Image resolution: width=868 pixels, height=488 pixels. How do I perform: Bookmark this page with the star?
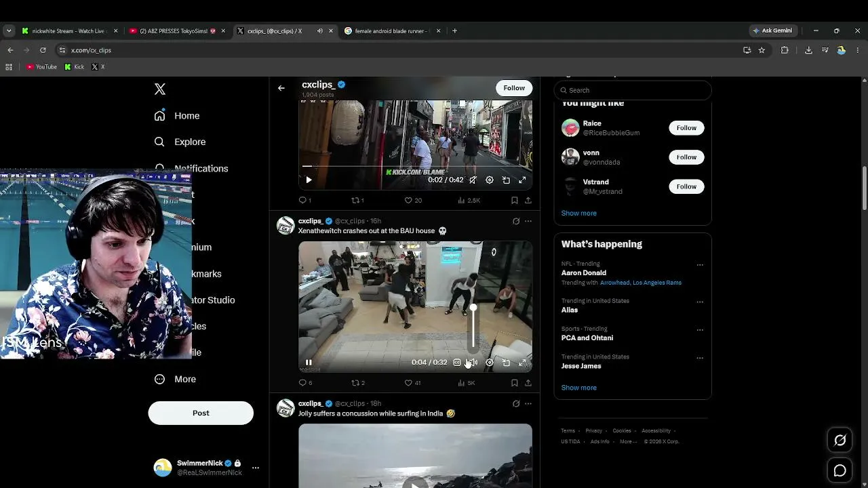[x=762, y=50]
